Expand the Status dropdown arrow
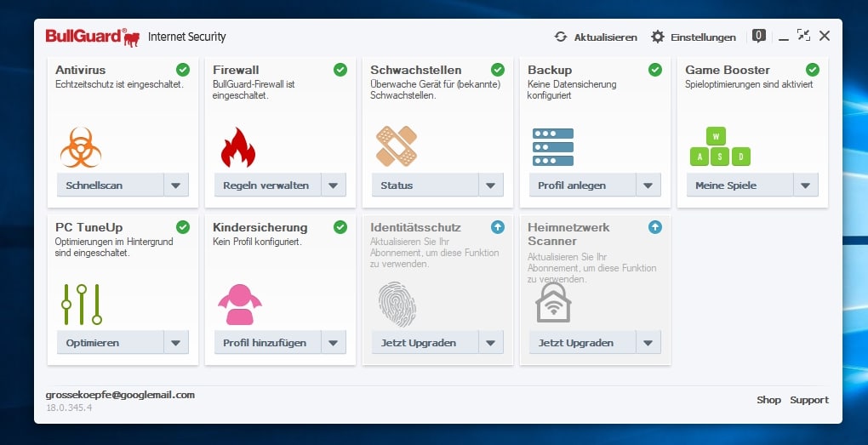Screen dimensions: 868x445 491,185
